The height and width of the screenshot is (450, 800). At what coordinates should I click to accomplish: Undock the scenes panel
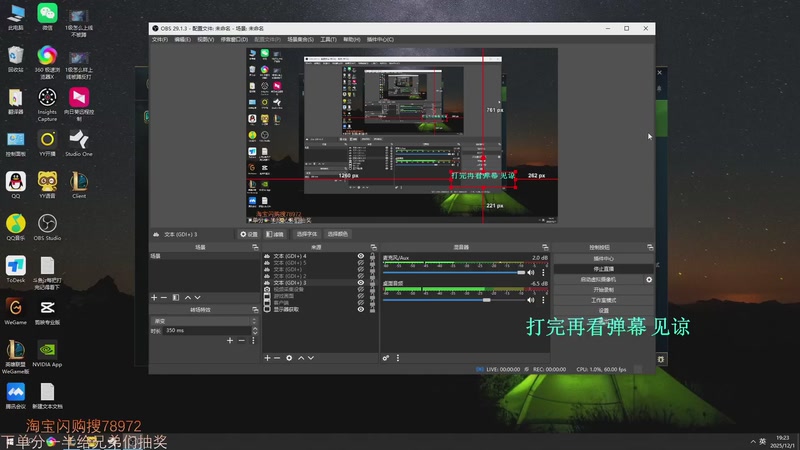pos(255,247)
